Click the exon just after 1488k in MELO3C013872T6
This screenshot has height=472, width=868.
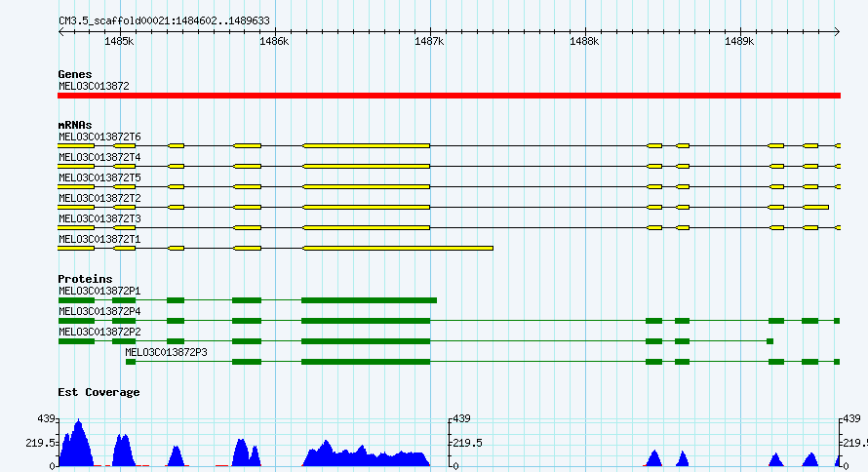tap(654, 146)
